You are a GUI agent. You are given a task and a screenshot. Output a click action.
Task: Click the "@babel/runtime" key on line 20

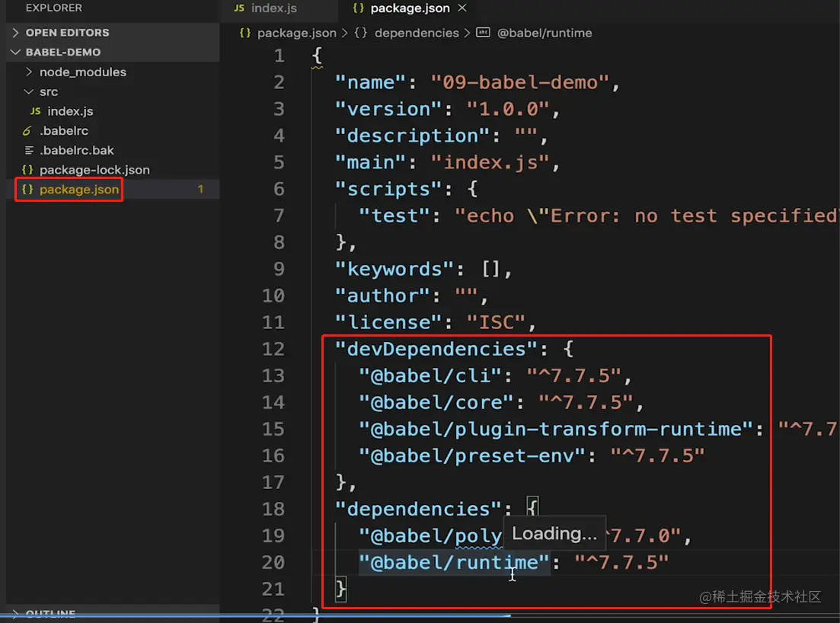point(455,563)
